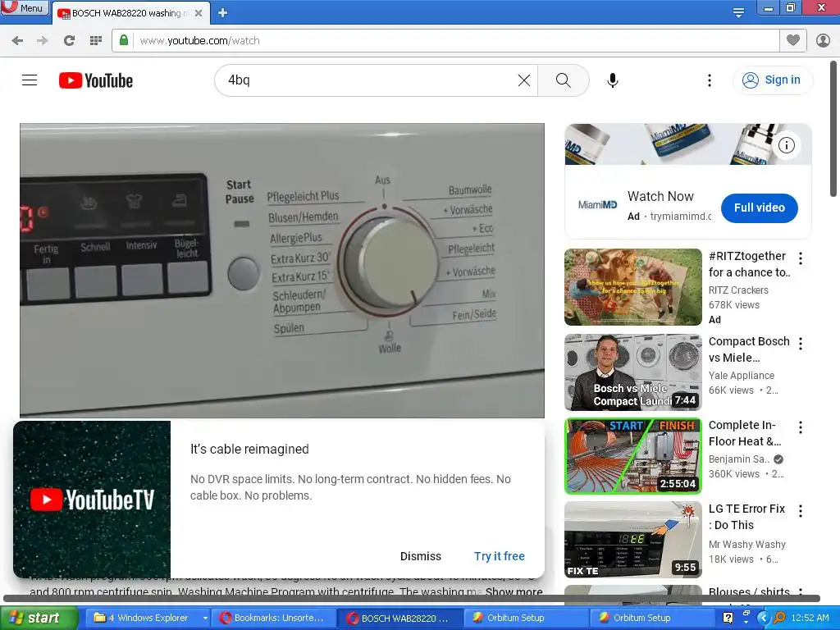840x630 pixels.
Task: Open the Windows start menu
Action: (39, 618)
